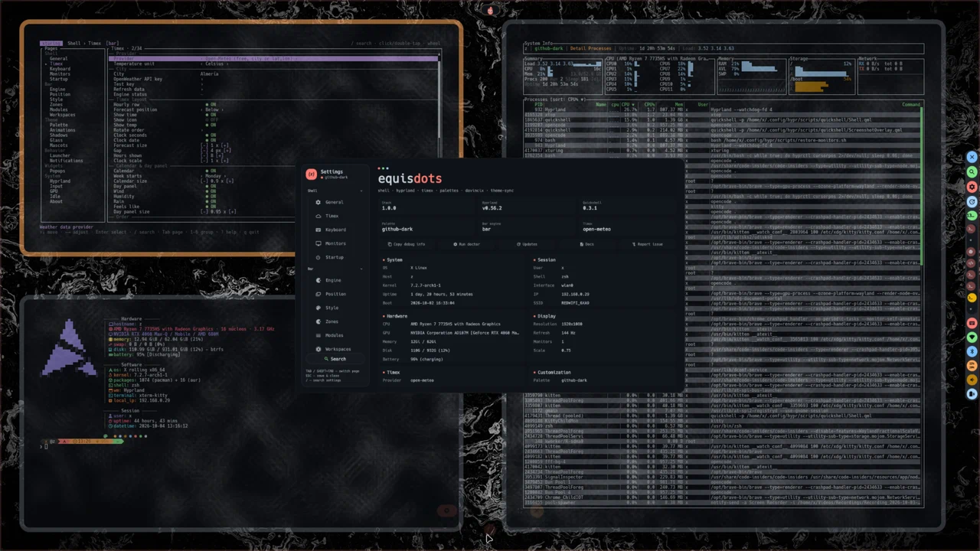Change Forecast position Below selector in terminal

coord(212,109)
